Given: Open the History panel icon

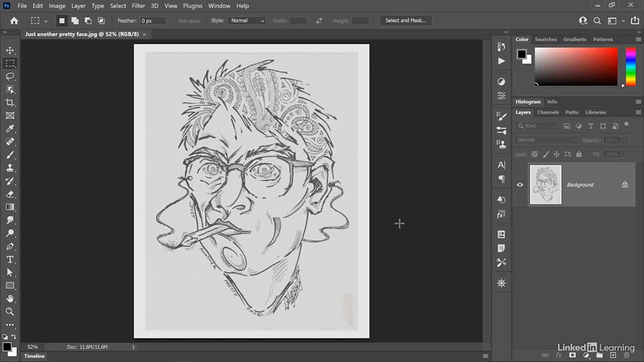Looking at the screenshot, I should [501, 47].
